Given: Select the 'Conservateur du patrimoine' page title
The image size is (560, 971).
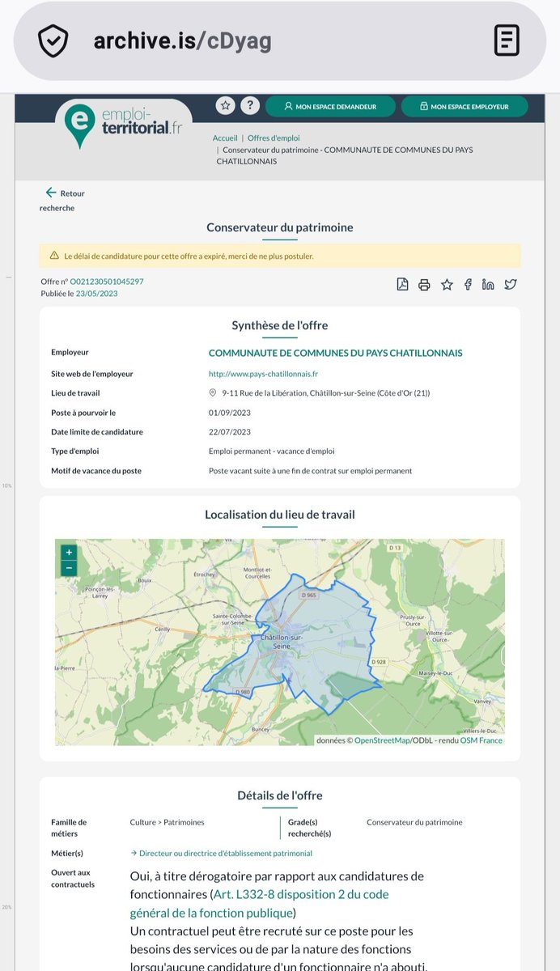Looking at the screenshot, I should [x=280, y=227].
